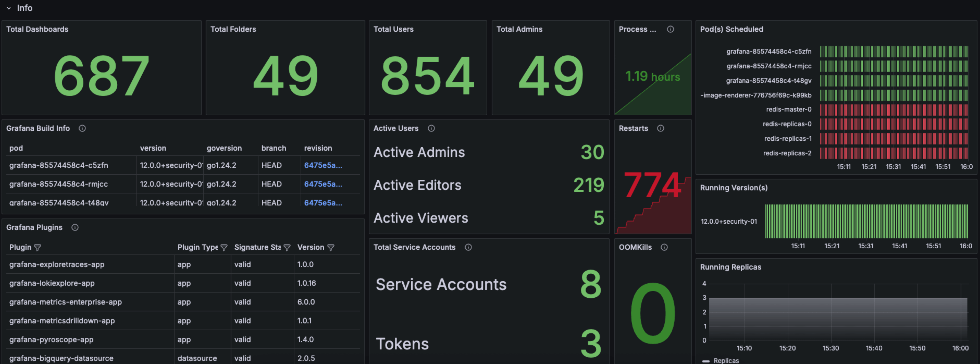The image size is (980, 364).
Task: Open filter for Version column
Action: (331, 248)
